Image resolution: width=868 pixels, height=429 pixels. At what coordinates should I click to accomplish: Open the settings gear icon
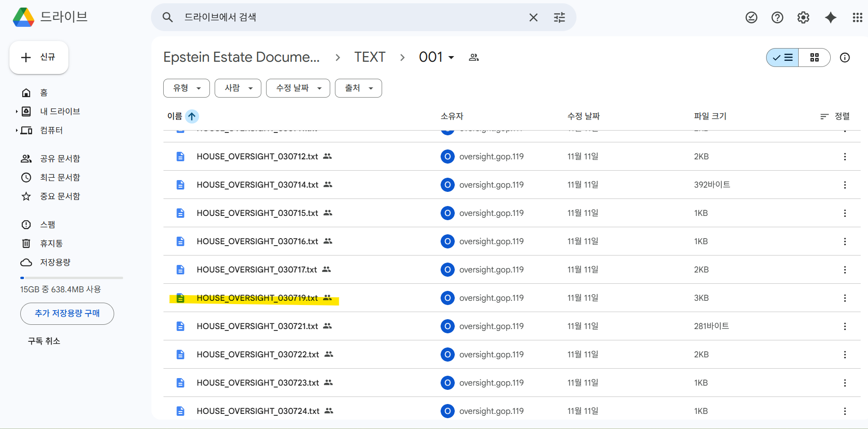click(x=803, y=17)
